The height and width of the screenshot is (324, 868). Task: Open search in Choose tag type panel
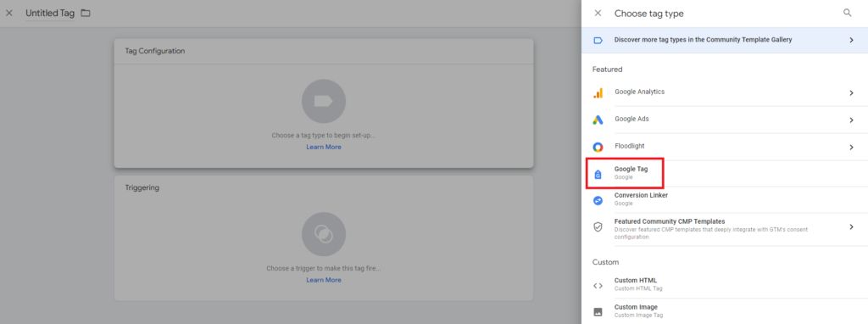click(x=848, y=13)
